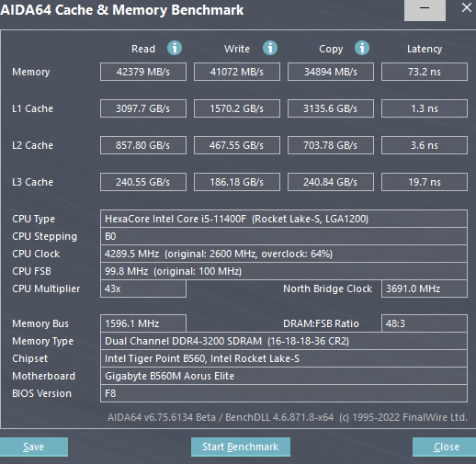Click North Bridge Clock value 3691.0 MHz

click(x=425, y=289)
